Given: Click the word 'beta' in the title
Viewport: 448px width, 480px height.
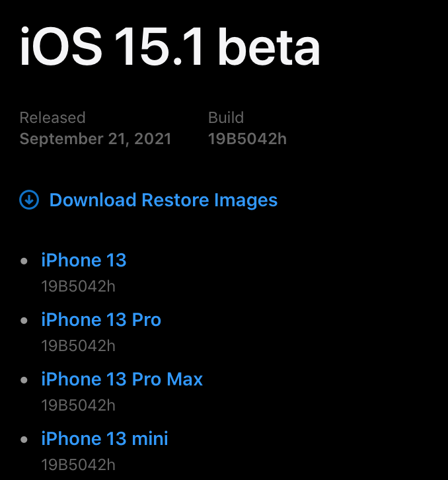Looking at the screenshot, I should pyautogui.click(x=269, y=48).
